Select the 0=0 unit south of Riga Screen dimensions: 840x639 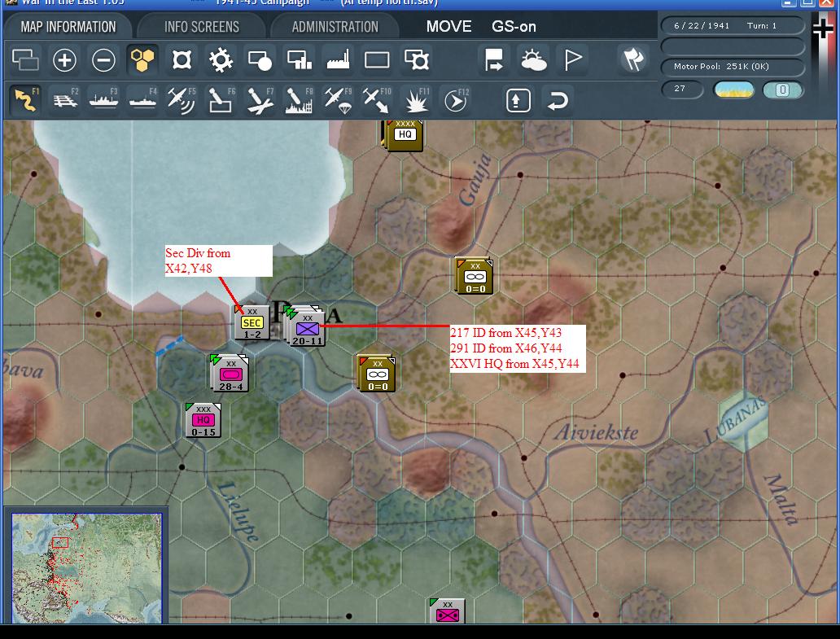377,374
